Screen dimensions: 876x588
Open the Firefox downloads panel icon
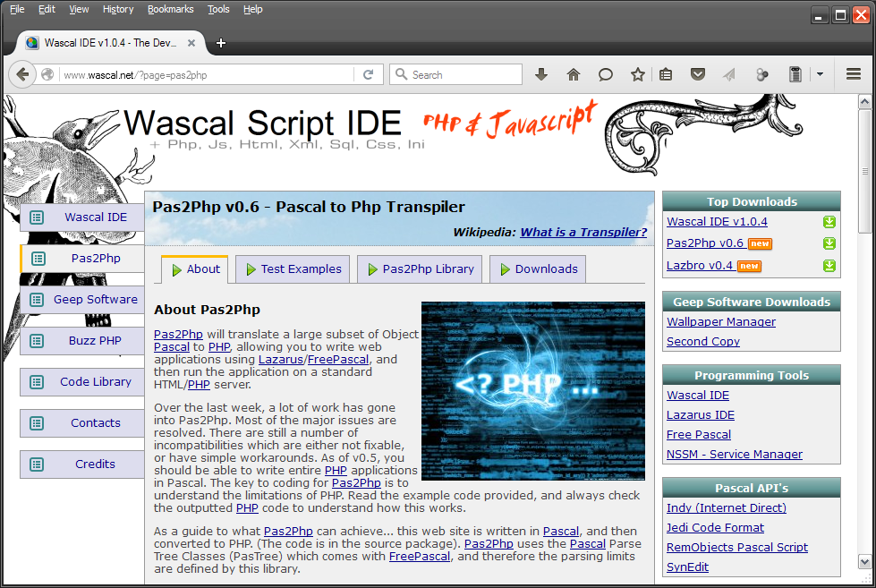tap(541, 74)
